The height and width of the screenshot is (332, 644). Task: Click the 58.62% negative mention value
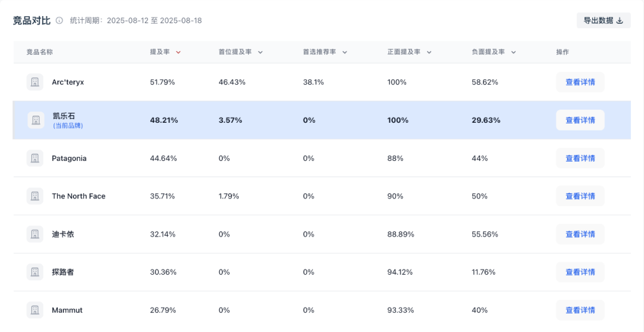point(485,82)
